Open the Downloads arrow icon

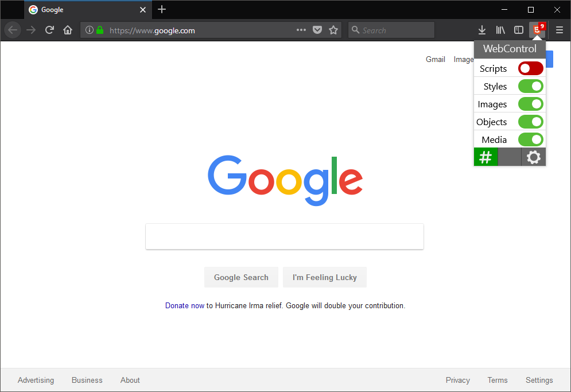point(482,30)
